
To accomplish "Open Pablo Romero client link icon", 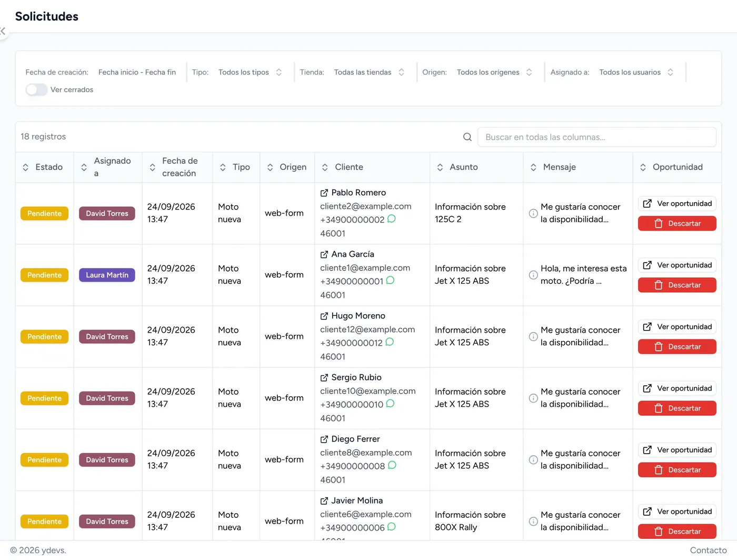I will point(324,193).
